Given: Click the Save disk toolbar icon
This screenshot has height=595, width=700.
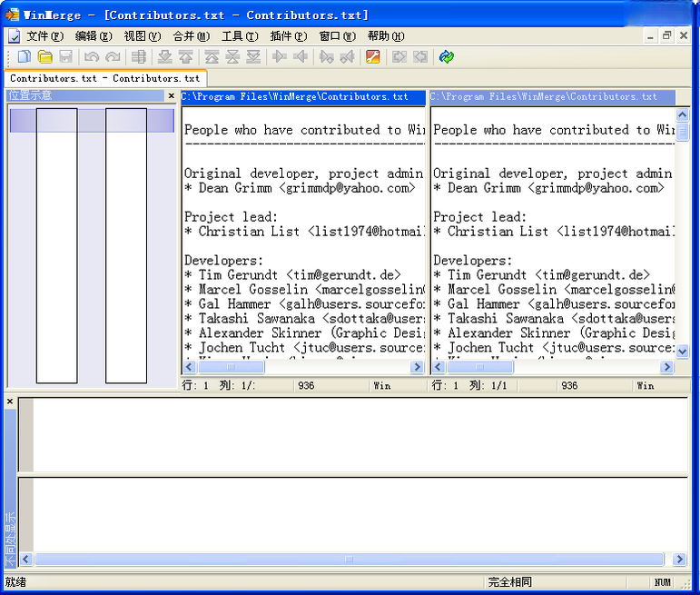Looking at the screenshot, I should [x=65, y=56].
